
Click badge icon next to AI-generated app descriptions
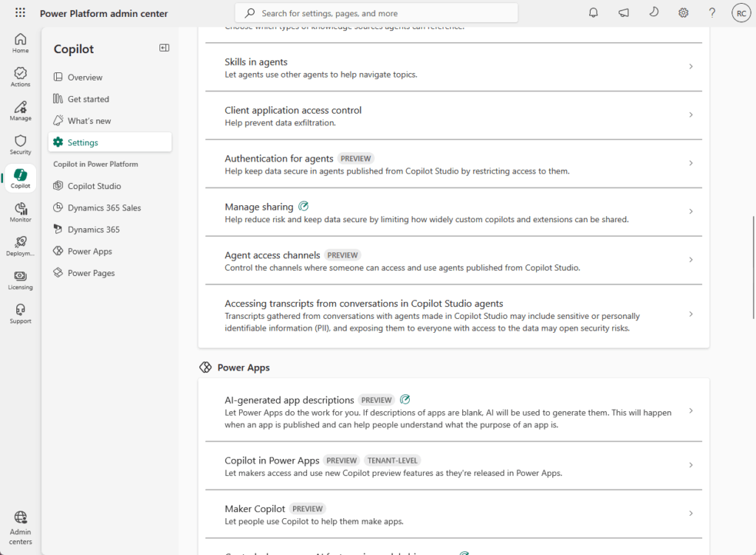(405, 399)
